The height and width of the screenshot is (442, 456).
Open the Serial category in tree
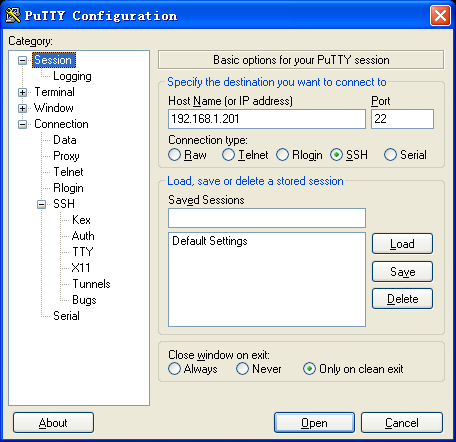66,316
